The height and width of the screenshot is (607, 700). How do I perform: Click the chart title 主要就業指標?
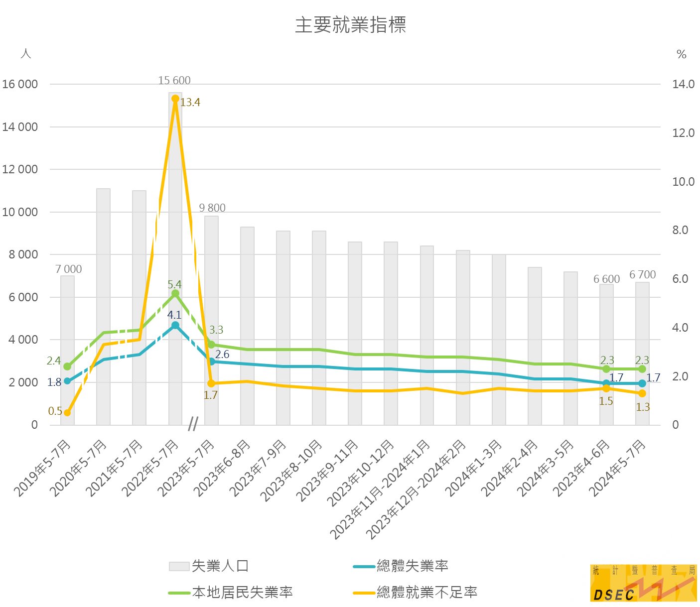350,24
